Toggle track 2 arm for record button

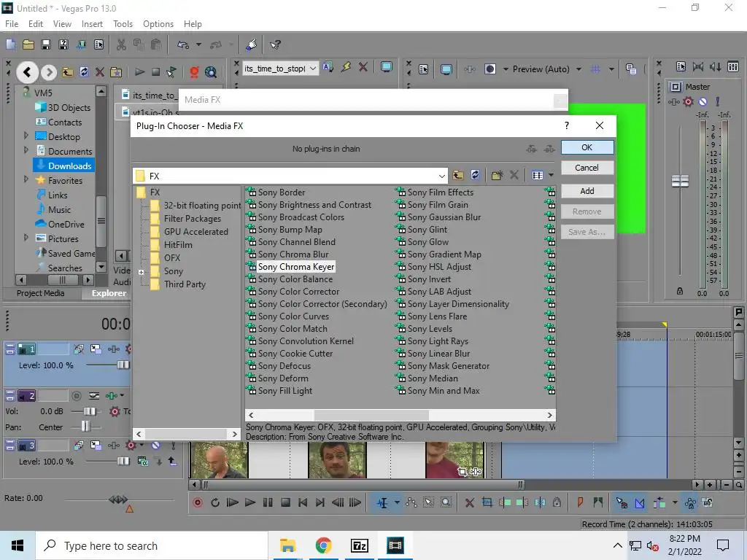76,396
